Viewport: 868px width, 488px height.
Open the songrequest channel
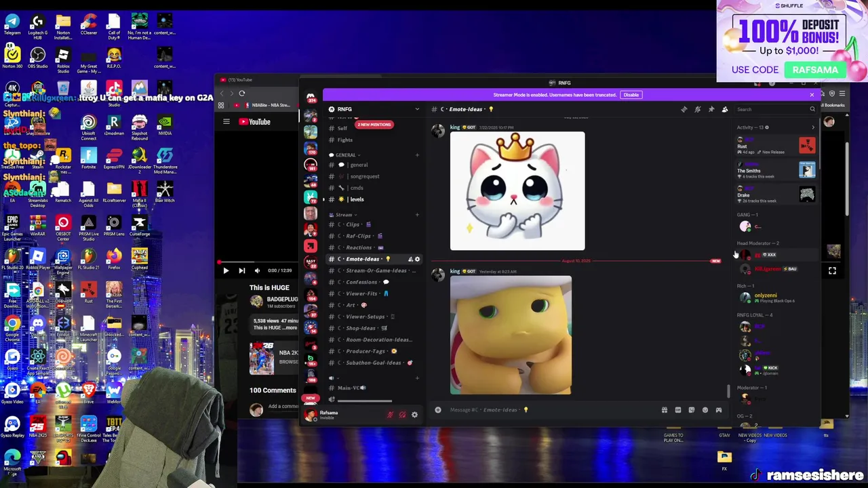tap(374, 176)
